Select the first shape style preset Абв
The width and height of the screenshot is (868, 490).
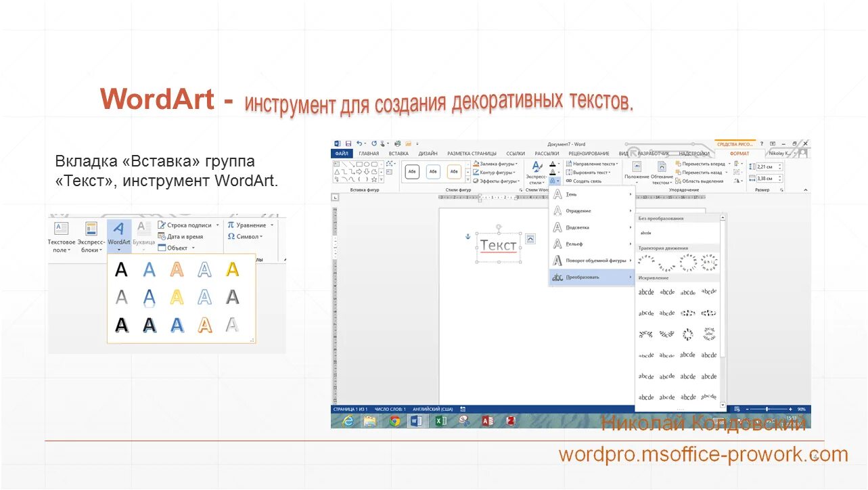tap(412, 173)
